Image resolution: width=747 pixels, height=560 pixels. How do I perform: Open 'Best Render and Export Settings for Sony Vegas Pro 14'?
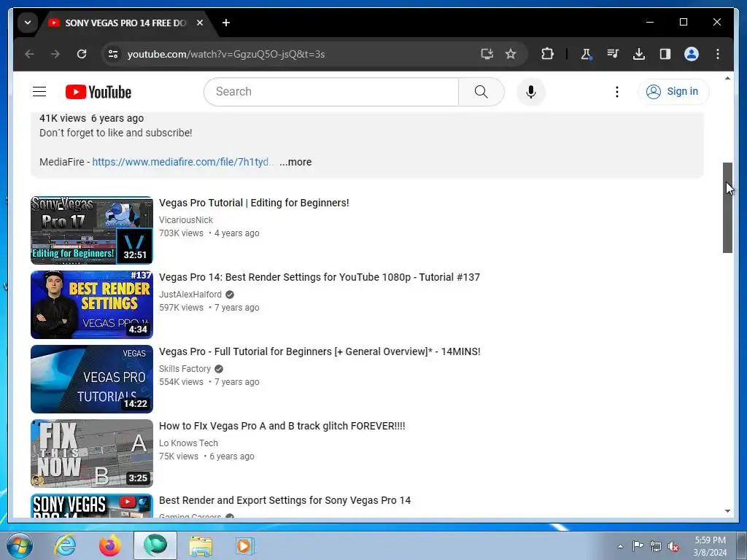285,500
